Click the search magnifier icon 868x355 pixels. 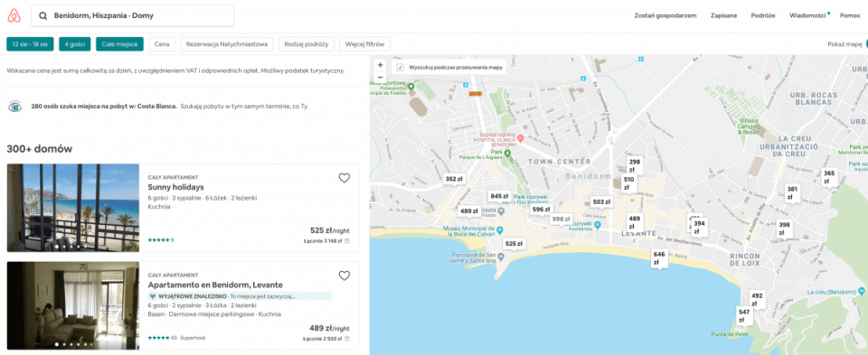pyautogui.click(x=43, y=16)
